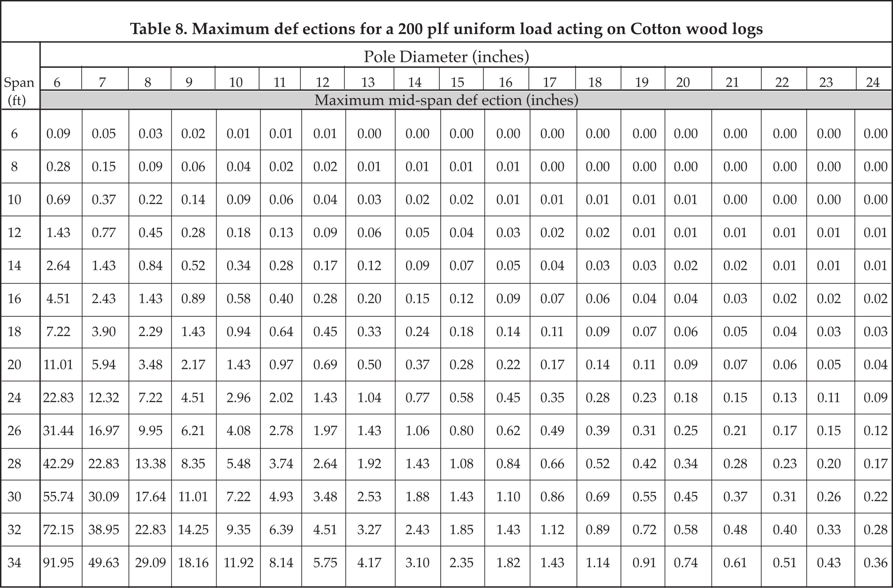The width and height of the screenshot is (893, 588).
Task: Click the cell with 30.09
Action: (x=104, y=496)
